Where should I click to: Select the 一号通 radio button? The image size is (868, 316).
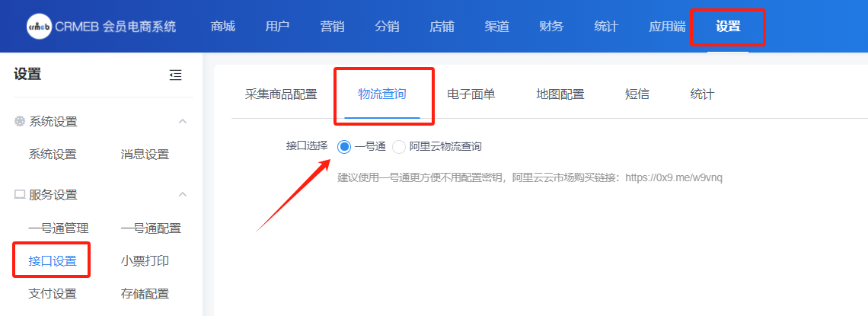click(x=344, y=147)
